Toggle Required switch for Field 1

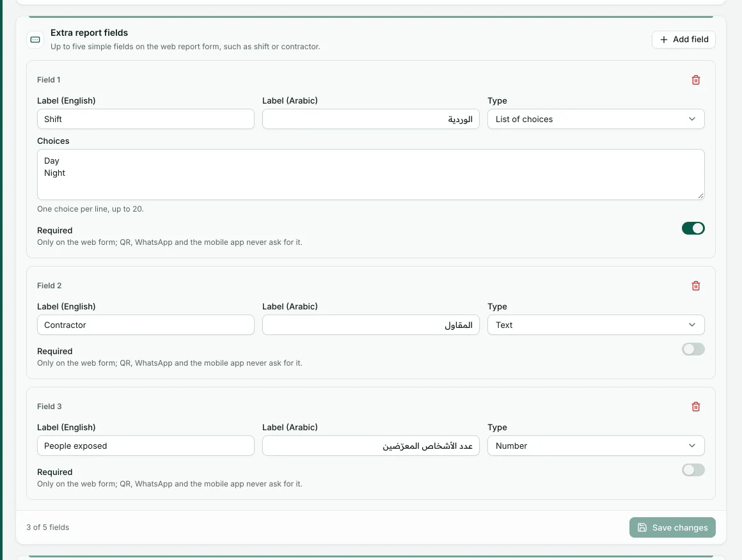[x=693, y=228]
